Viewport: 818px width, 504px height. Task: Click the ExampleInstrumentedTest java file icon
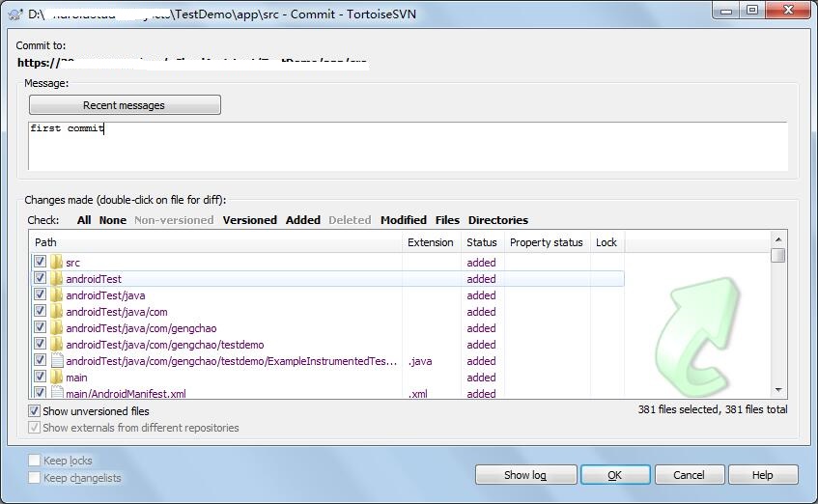click(56, 360)
